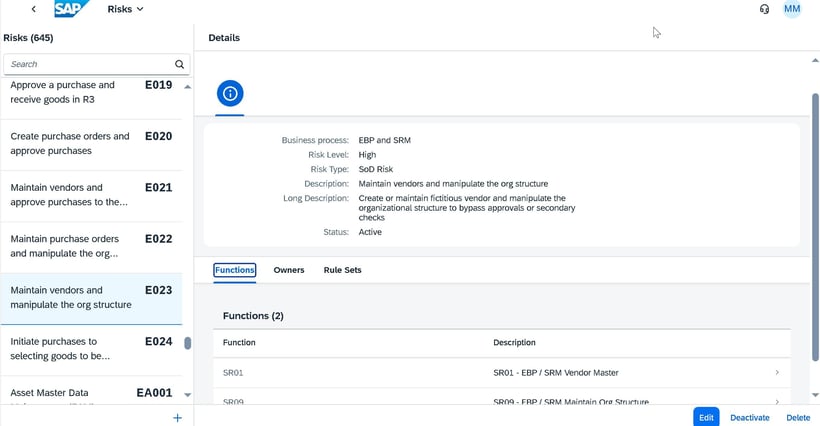Switch to the Rule Sets tab
Viewport: 820px width, 426px height.
tap(343, 270)
